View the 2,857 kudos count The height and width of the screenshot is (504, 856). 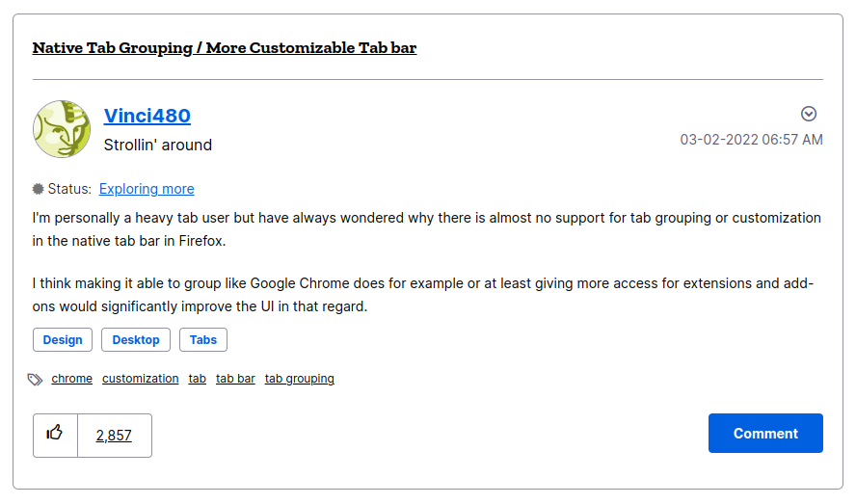tap(114, 435)
